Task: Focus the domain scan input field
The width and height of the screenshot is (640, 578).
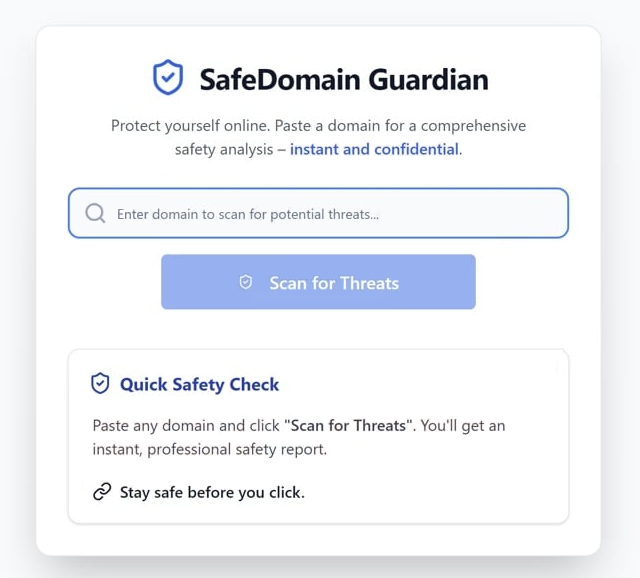Action: click(330, 213)
